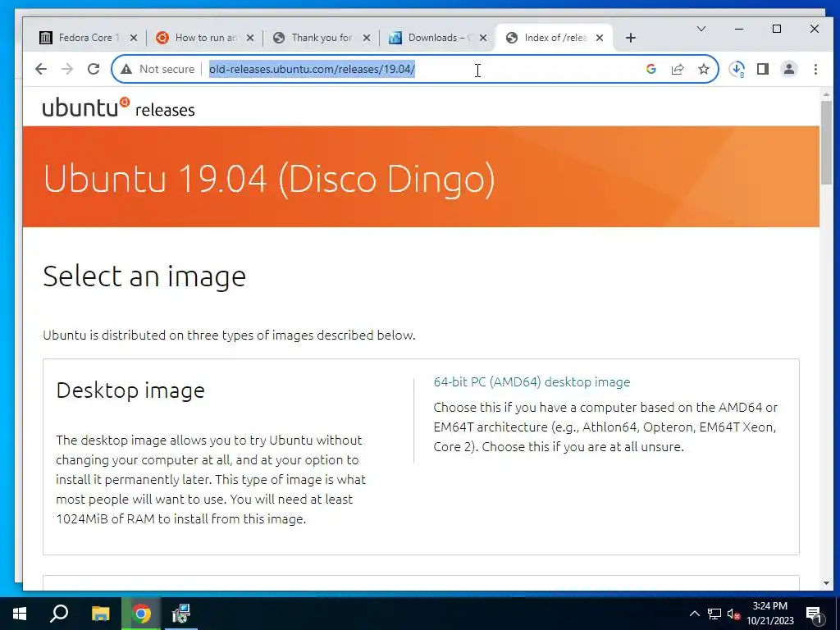Click the forward navigation arrow

point(67,69)
